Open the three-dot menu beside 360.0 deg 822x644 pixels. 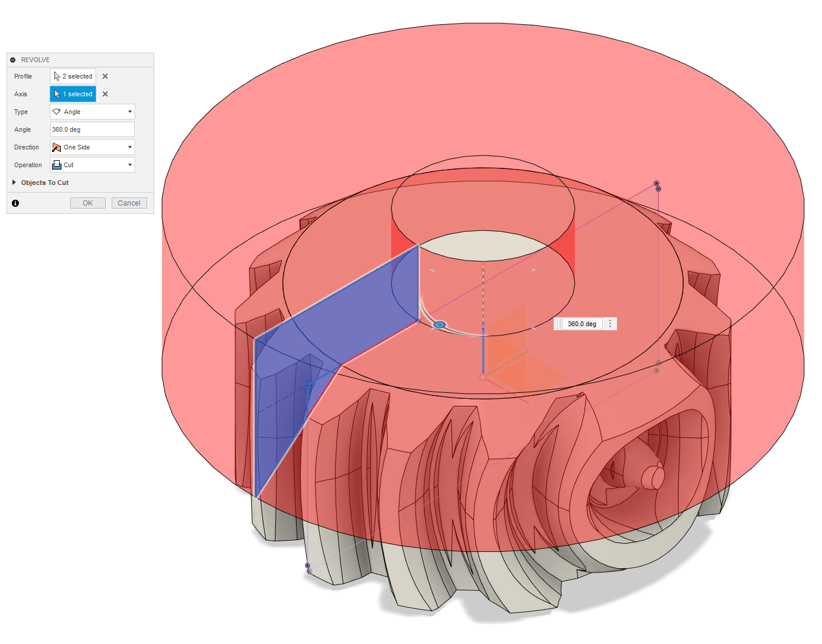(610, 323)
